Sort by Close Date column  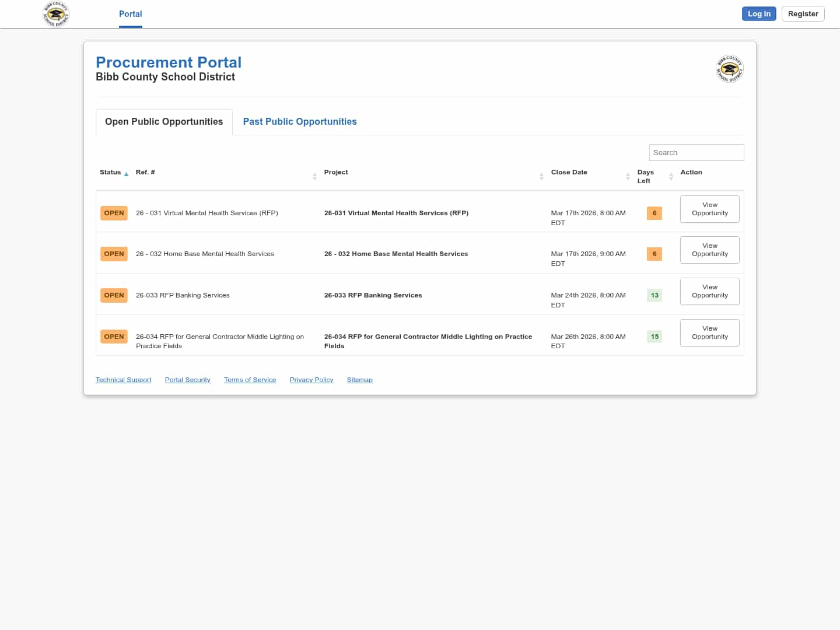(628, 176)
